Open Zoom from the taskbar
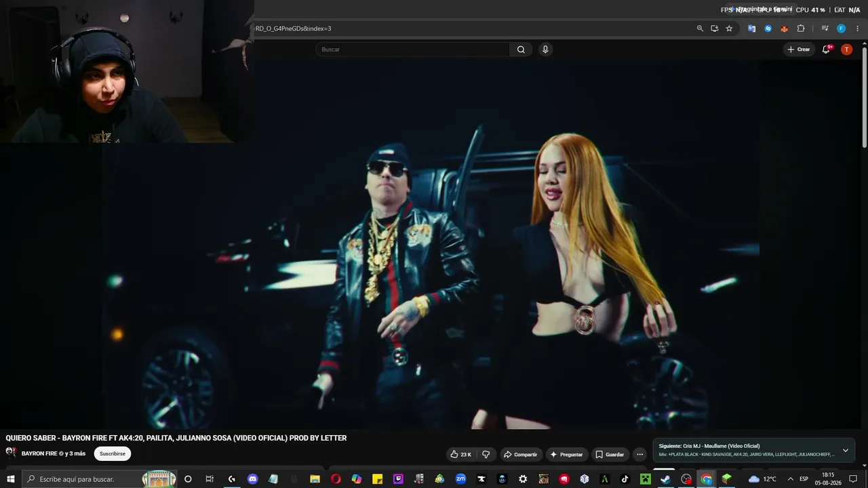 pyautogui.click(x=460, y=479)
